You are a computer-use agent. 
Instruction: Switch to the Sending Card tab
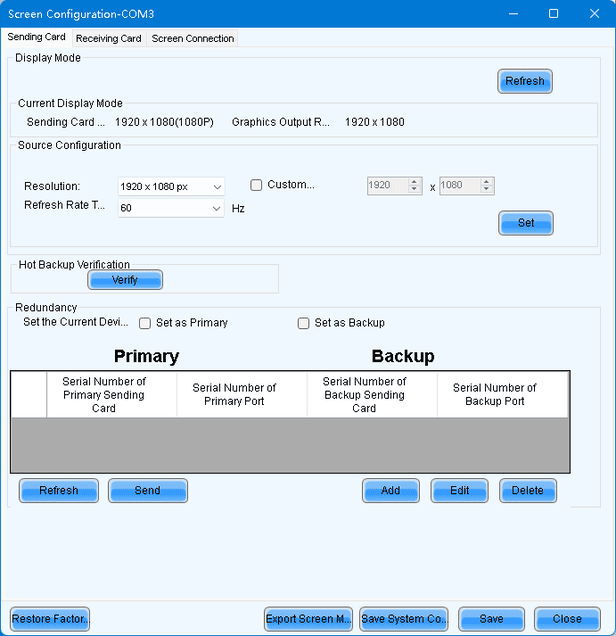[36, 37]
